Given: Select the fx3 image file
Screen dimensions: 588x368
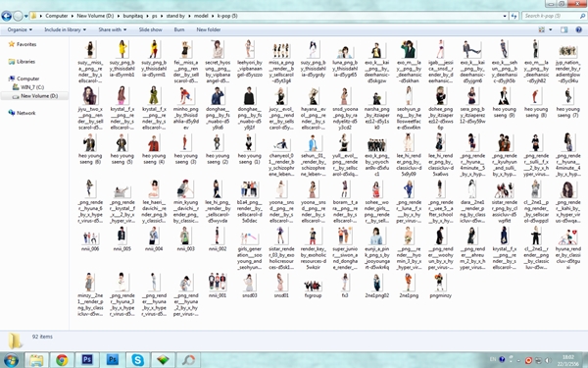Looking at the screenshot, I should [x=345, y=287].
